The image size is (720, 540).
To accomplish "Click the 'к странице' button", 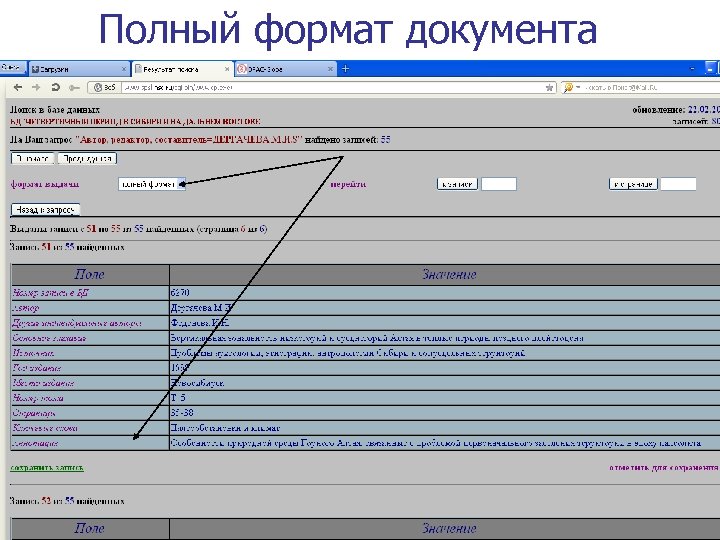I will coord(633,184).
